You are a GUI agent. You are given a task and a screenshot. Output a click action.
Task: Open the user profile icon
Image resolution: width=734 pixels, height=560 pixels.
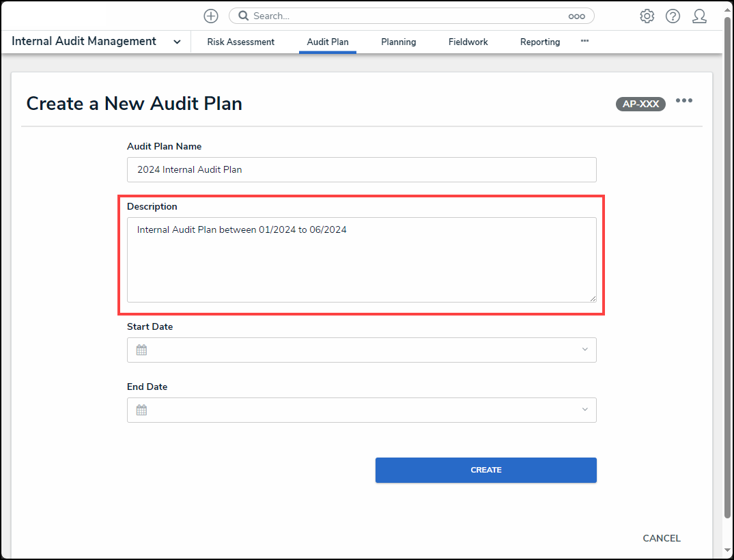(699, 16)
